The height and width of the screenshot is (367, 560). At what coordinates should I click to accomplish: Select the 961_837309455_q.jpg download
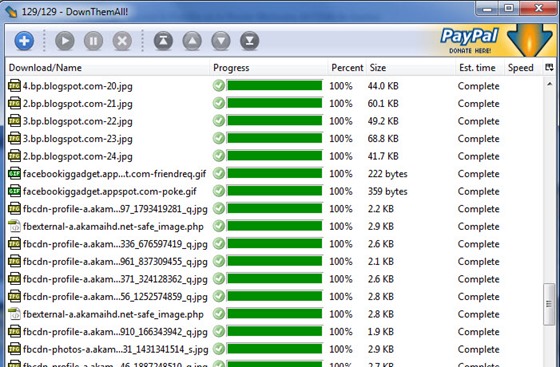pos(274,261)
